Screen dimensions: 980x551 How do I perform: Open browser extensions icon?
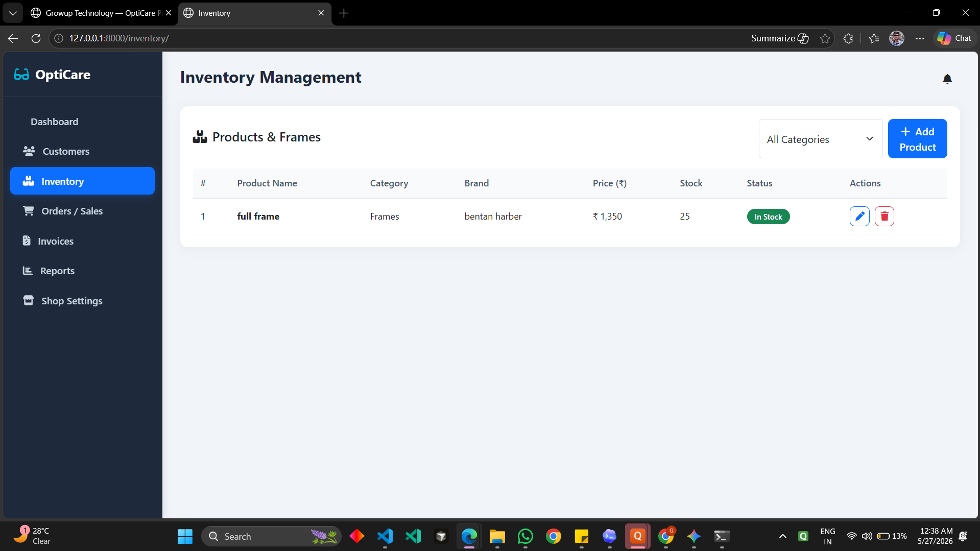pos(848,38)
